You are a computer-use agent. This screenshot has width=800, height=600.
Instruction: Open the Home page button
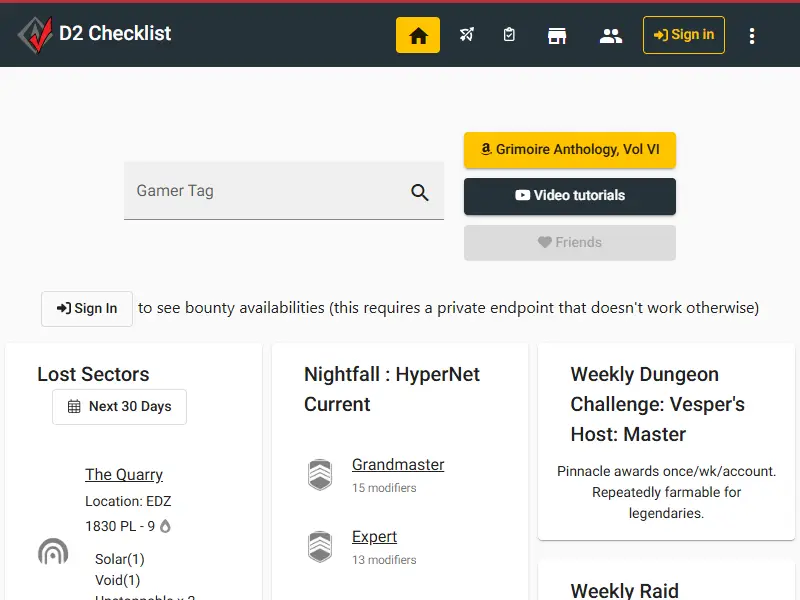point(418,35)
